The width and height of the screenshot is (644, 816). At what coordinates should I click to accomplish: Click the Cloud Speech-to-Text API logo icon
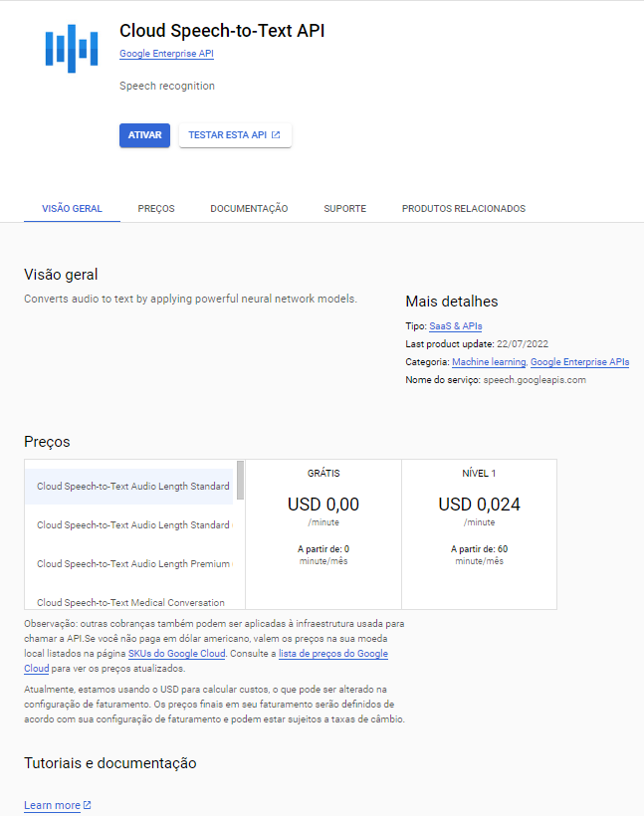(x=72, y=49)
